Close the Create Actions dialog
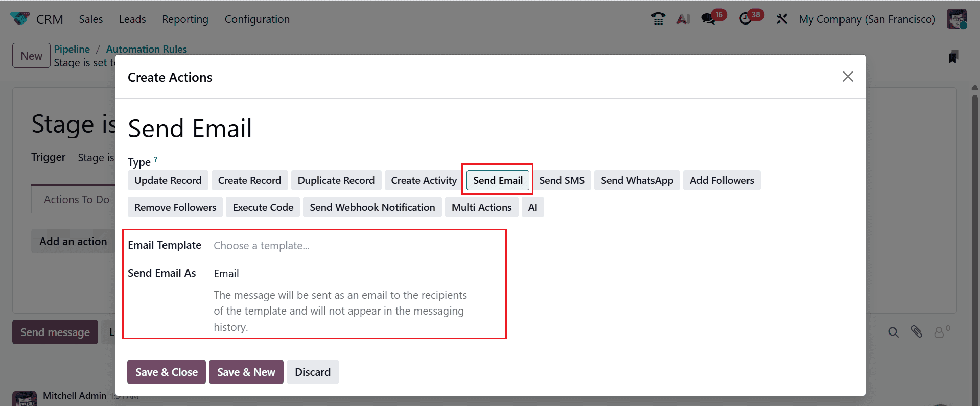The width and height of the screenshot is (980, 406). 848,77
